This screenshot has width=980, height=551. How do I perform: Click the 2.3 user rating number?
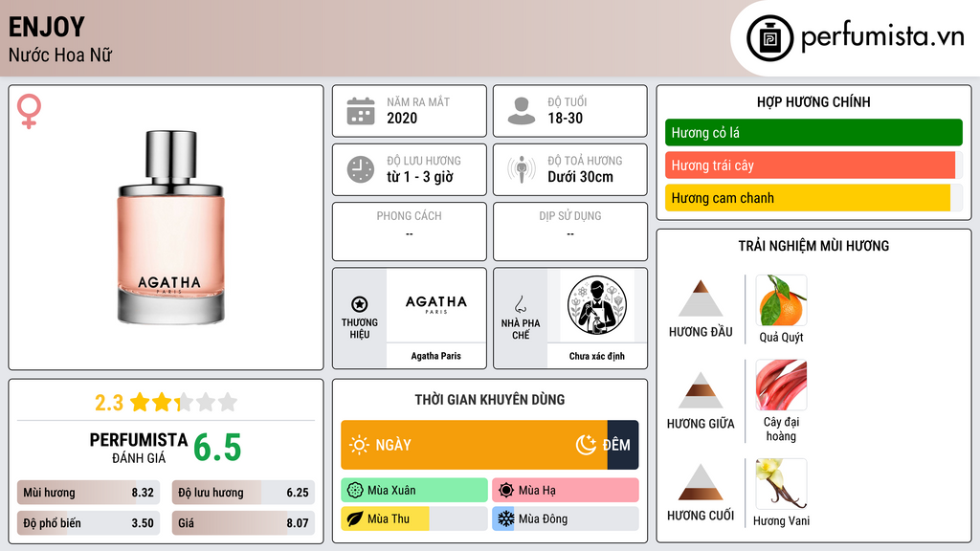(x=109, y=403)
